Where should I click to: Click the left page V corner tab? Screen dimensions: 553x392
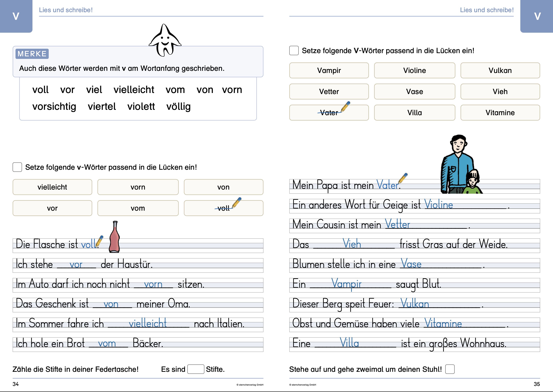click(16, 16)
